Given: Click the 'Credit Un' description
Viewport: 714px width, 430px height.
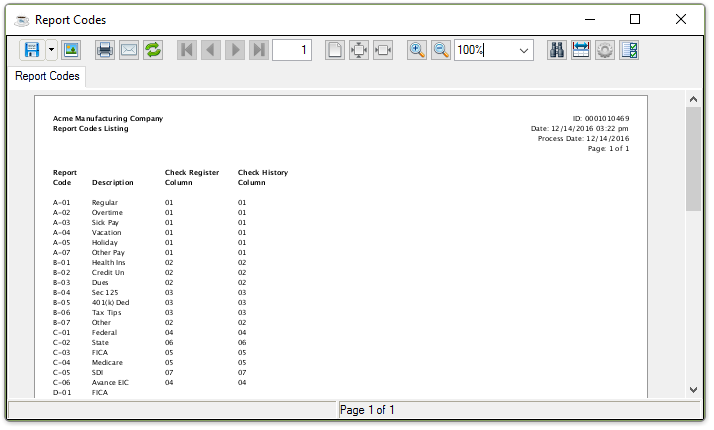Looking at the screenshot, I should click(108, 273).
